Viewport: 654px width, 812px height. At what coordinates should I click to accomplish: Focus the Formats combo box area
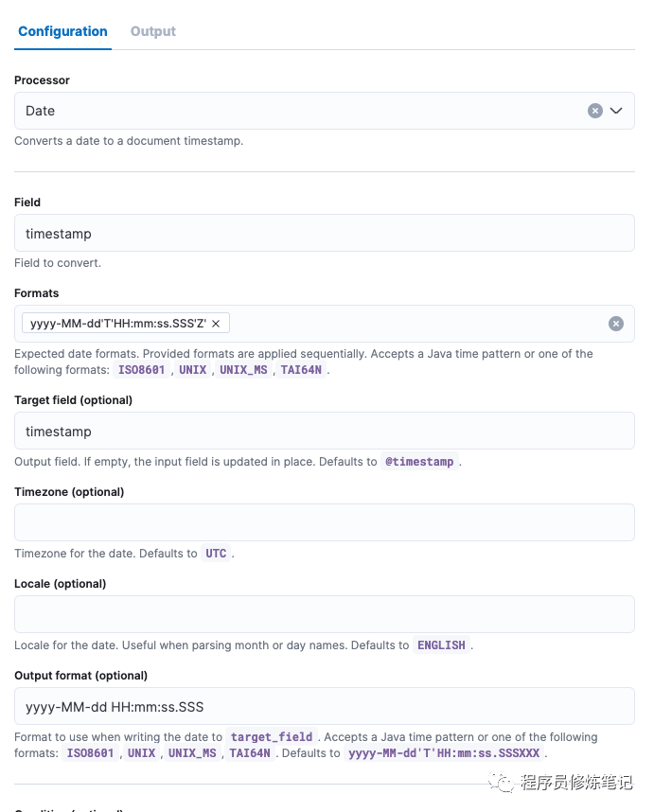(x=416, y=324)
